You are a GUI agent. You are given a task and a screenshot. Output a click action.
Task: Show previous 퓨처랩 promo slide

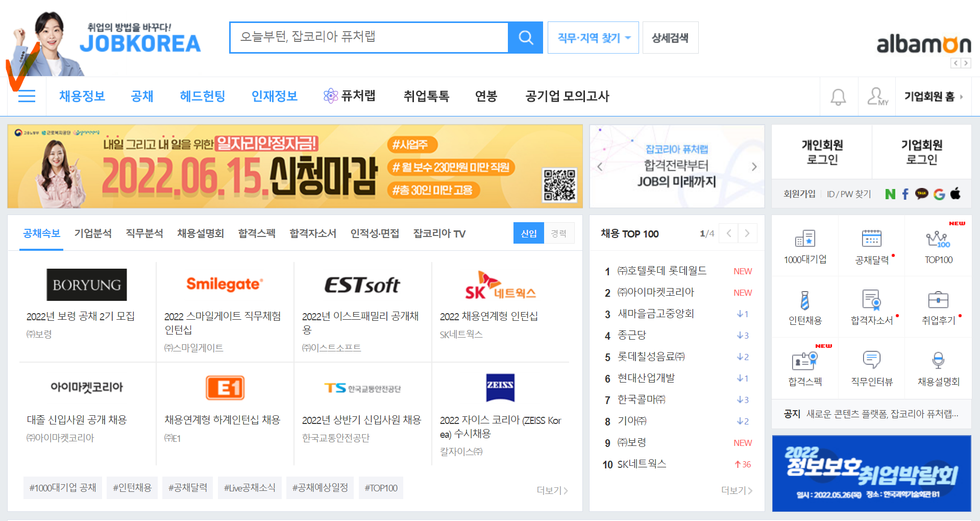pyautogui.click(x=600, y=167)
